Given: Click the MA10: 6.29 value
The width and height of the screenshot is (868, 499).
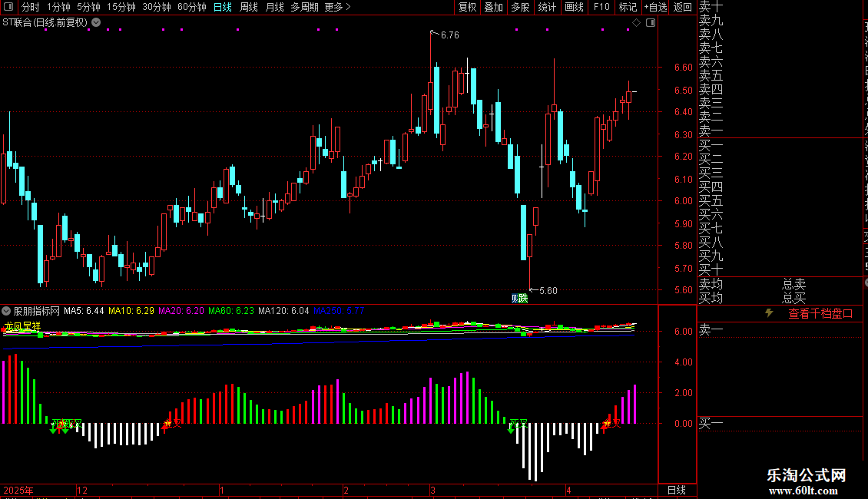Looking at the screenshot, I should tap(131, 311).
